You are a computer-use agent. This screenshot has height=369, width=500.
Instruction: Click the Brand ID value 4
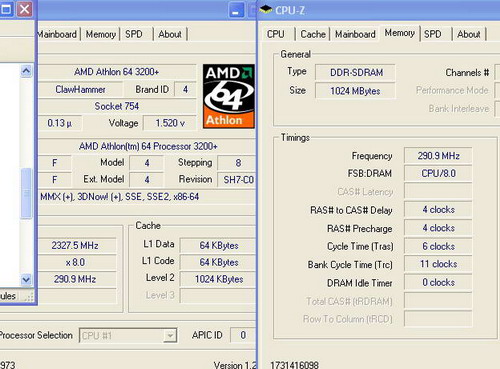point(185,89)
